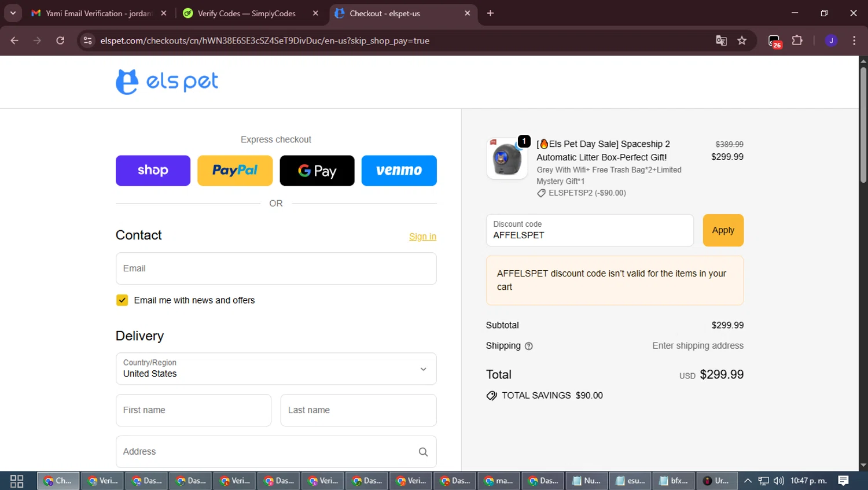Apply the AFFELSPET discount code

coord(723,230)
